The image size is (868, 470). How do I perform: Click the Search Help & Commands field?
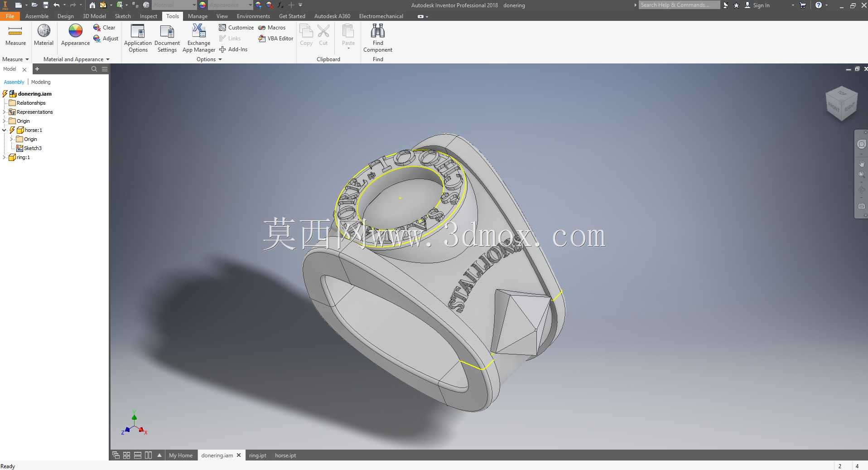click(x=679, y=5)
